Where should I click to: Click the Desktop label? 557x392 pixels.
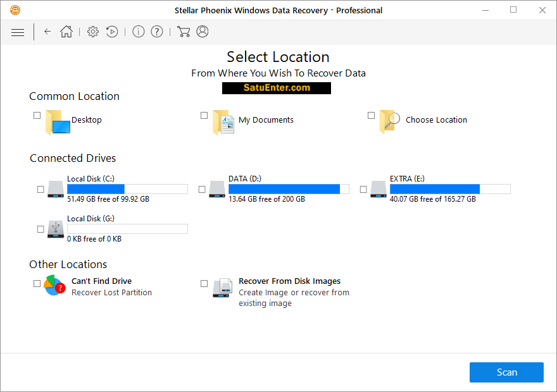click(x=87, y=120)
